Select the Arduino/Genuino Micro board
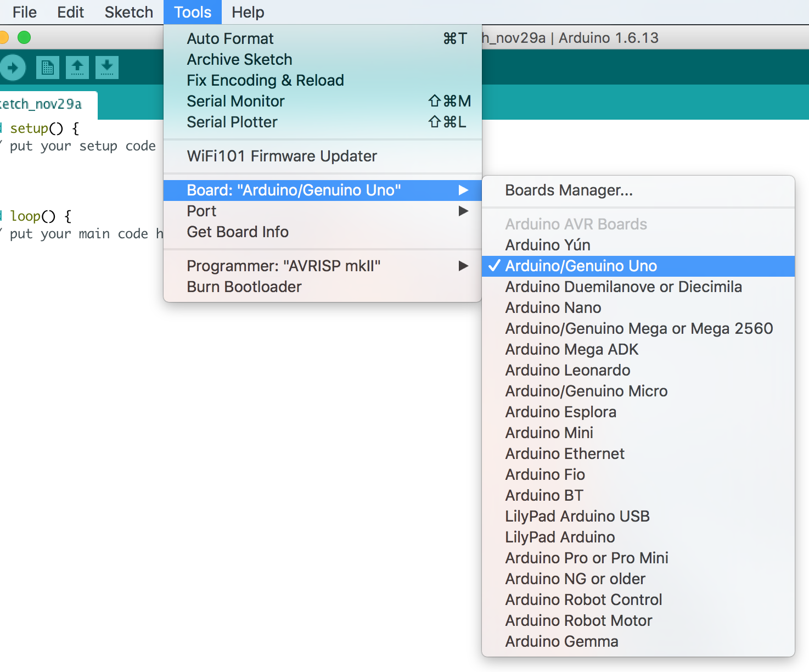 click(x=638, y=391)
